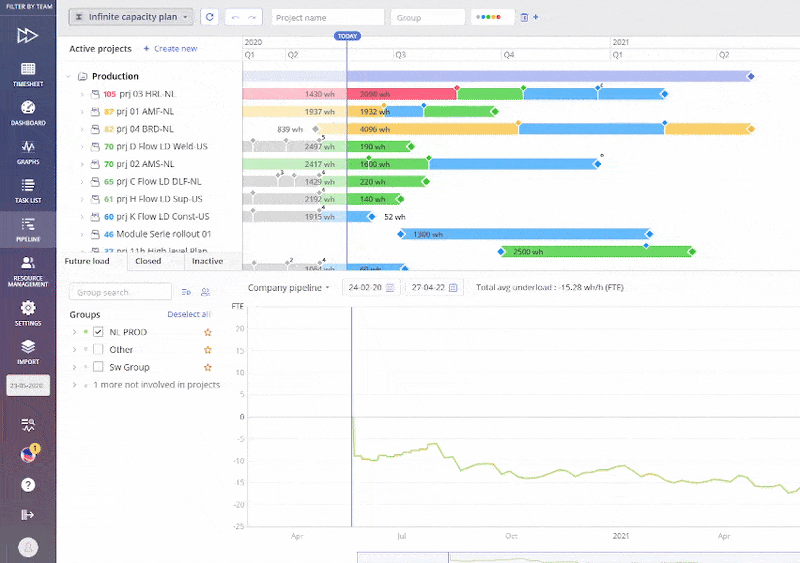Check the Other group checkbox
The image size is (800, 563).
pyautogui.click(x=99, y=350)
